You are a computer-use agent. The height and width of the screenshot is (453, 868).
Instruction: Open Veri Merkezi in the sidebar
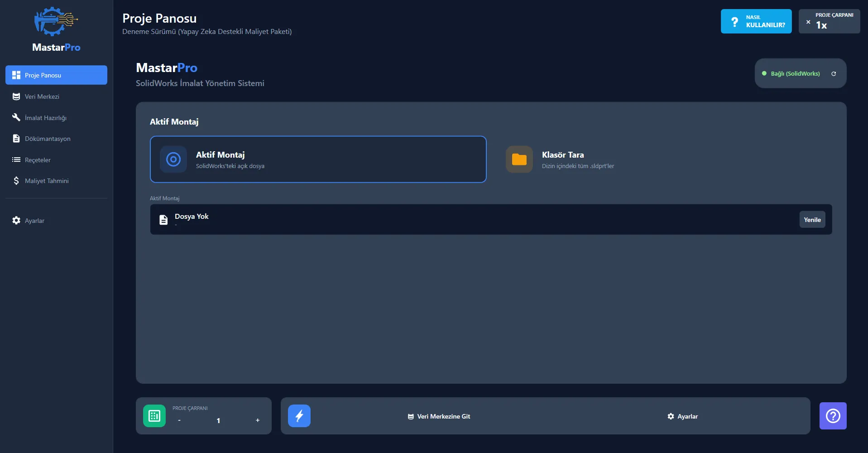tap(42, 96)
